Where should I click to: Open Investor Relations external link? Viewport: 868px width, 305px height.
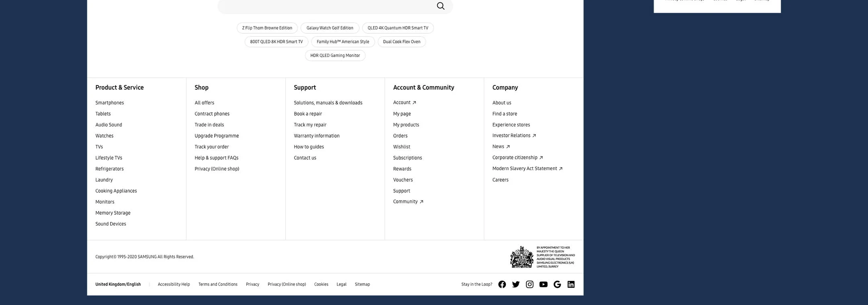514,136
